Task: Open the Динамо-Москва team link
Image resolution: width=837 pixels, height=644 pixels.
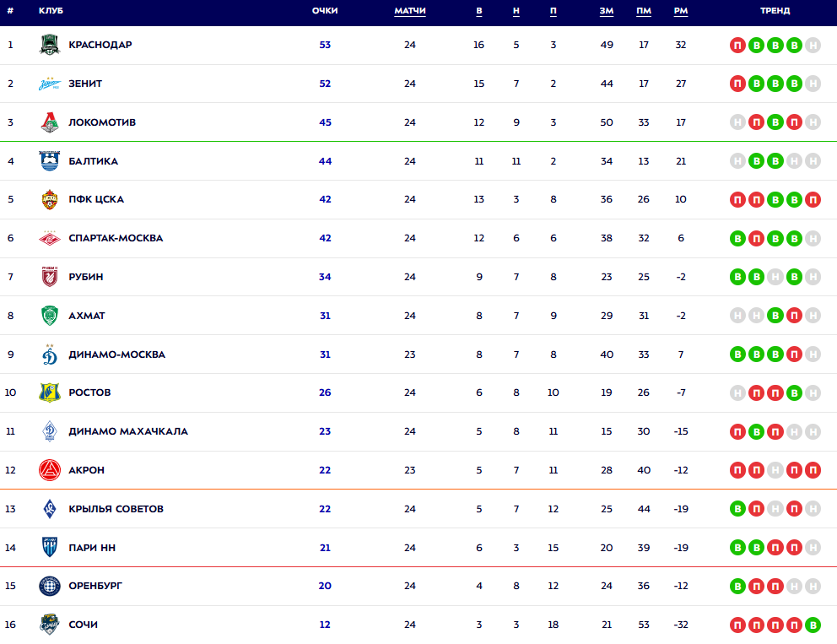Action: click(117, 354)
